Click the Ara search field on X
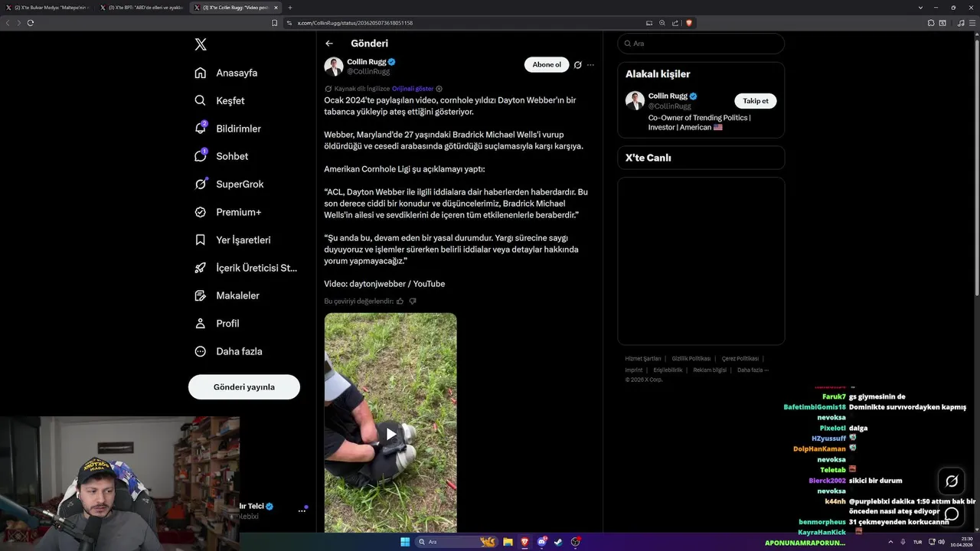 [x=701, y=44]
